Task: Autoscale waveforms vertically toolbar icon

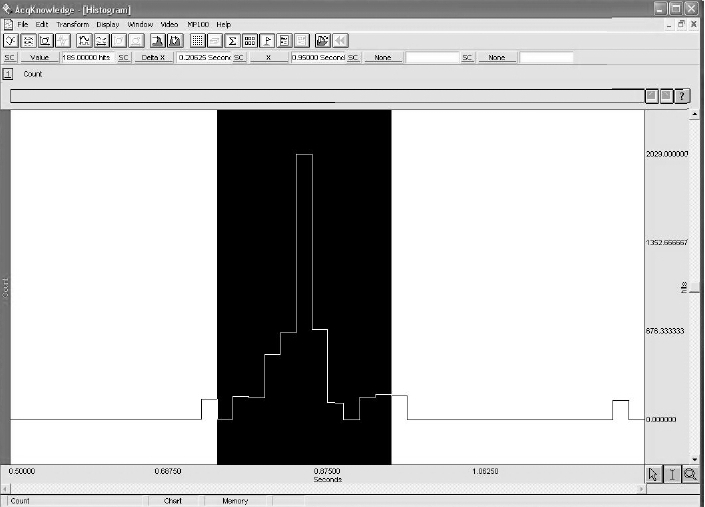Action: (84, 41)
